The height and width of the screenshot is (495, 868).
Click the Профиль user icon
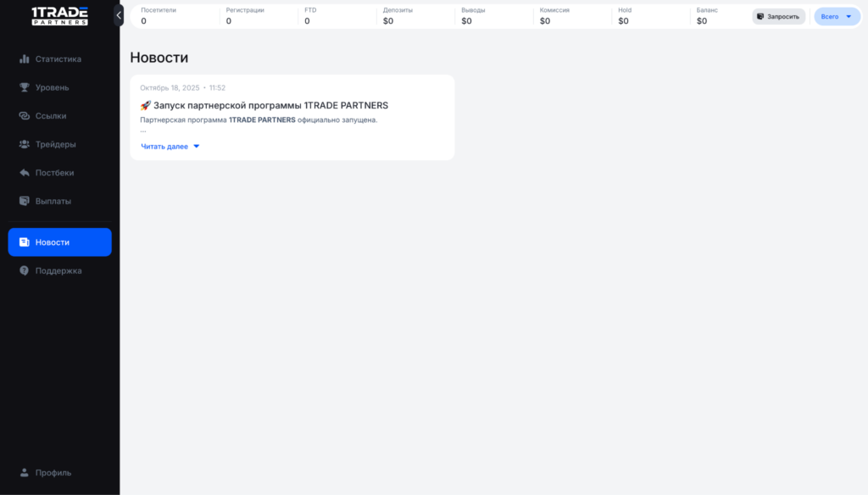[25, 472]
